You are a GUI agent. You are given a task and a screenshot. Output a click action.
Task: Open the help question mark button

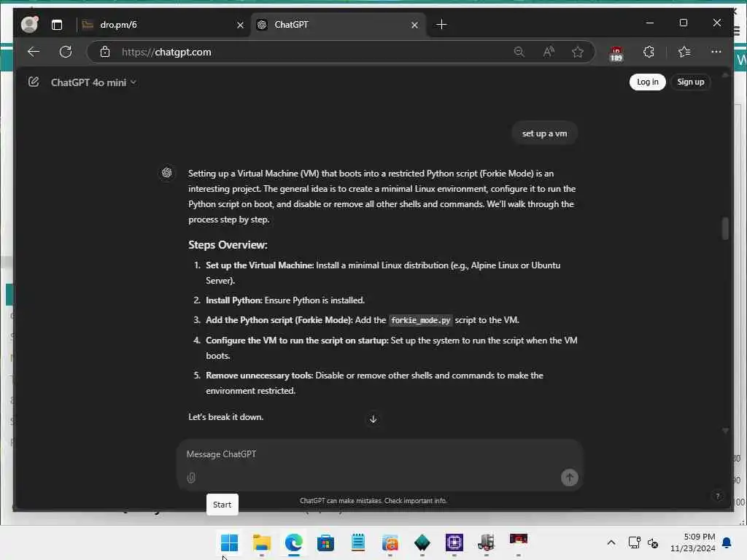pos(718,496)
